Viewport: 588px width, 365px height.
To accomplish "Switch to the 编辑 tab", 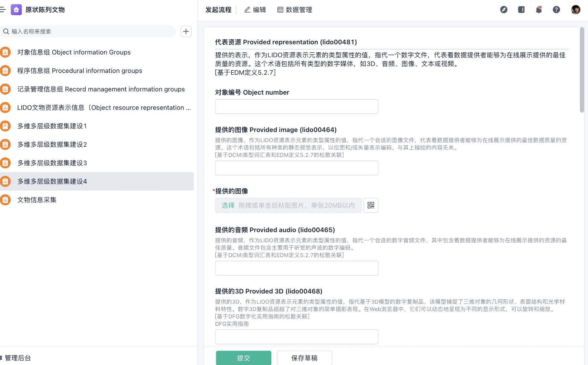I will point(255,10).
